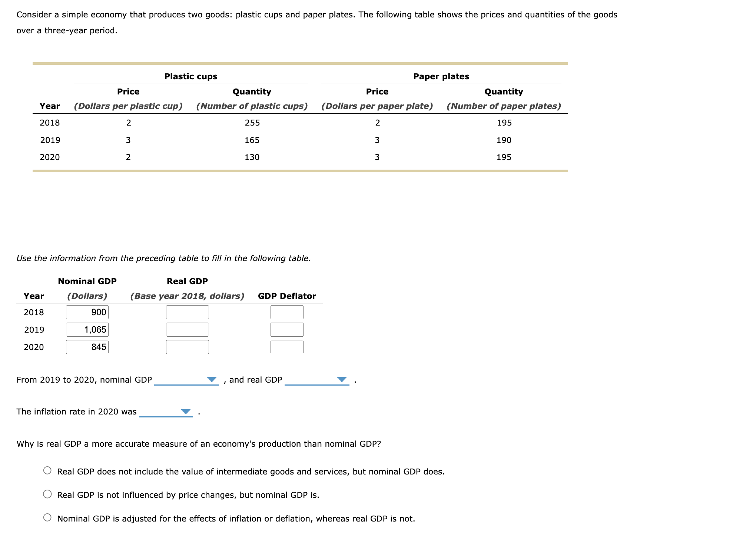Click the Plastic cups column header
Screen dimensions: 756x543
point(190,76)
